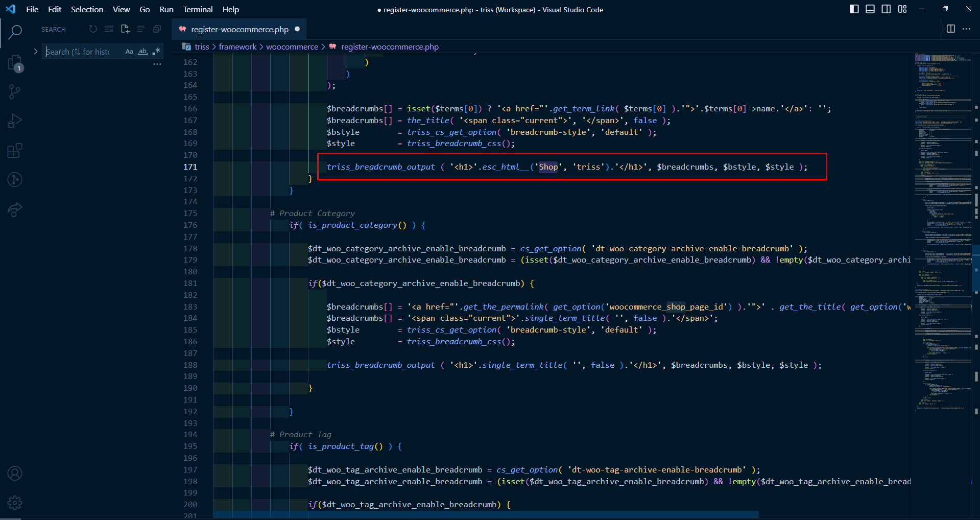The image size is (980, 520).
Task: Toggle the primary side bar layout icon
Action: click(x=854, y=9)
